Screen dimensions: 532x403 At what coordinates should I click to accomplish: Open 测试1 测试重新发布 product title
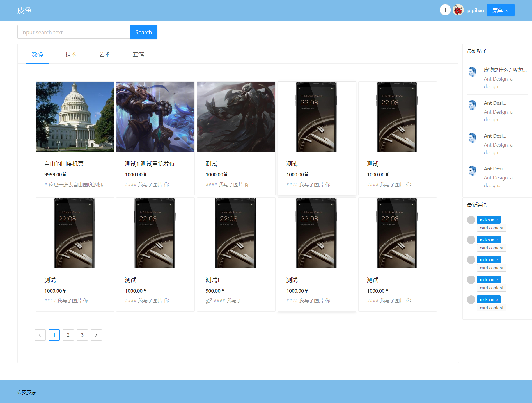pos(150,164)
